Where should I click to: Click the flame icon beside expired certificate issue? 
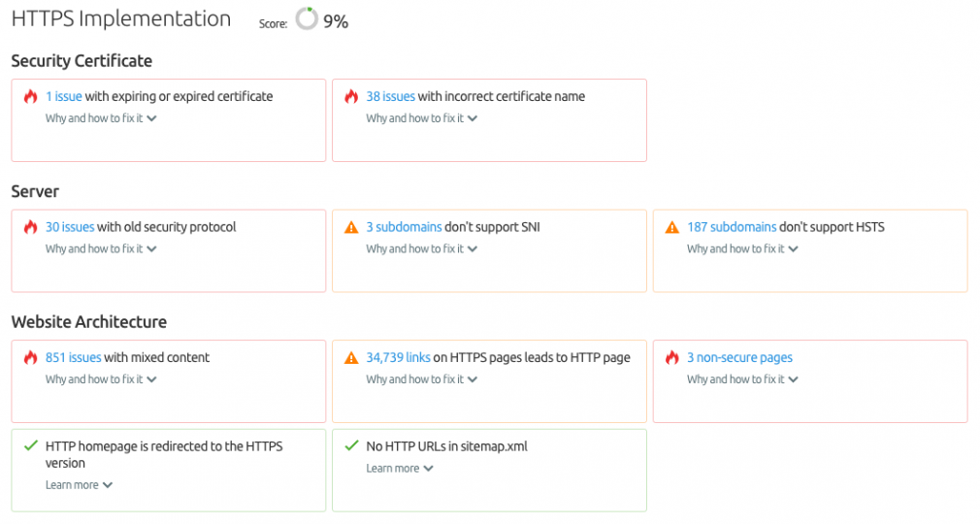coord(31,96)
